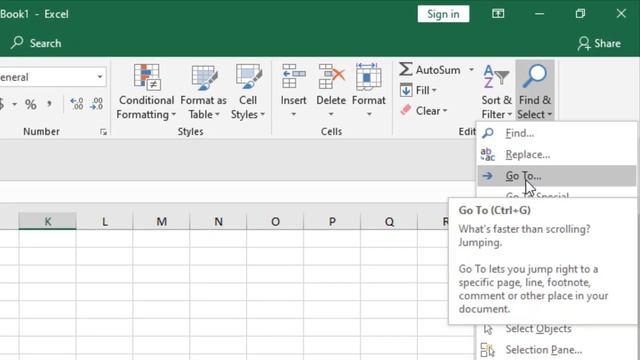Click the Share button
Viewport: 640px width, 360px height.
tap(599, 43)
